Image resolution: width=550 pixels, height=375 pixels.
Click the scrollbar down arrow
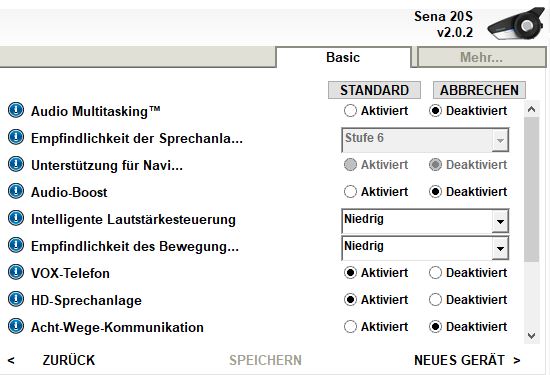[531, 336]
